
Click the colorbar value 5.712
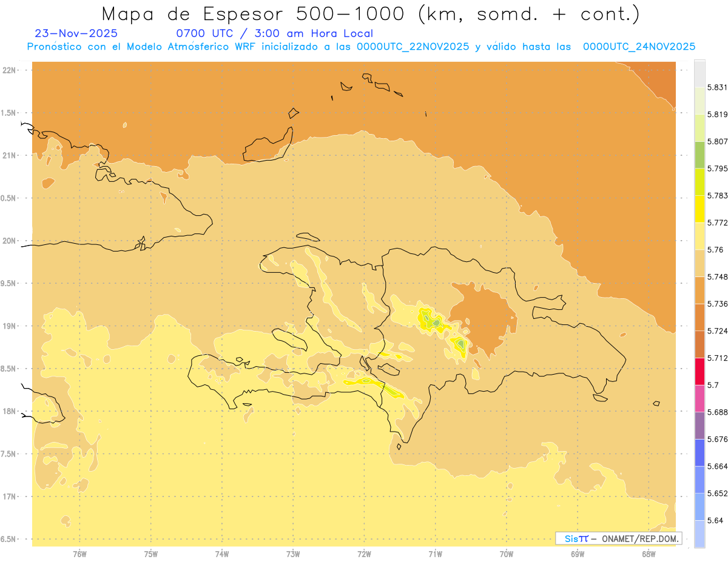pyautogui.click(x=717, y=358)
